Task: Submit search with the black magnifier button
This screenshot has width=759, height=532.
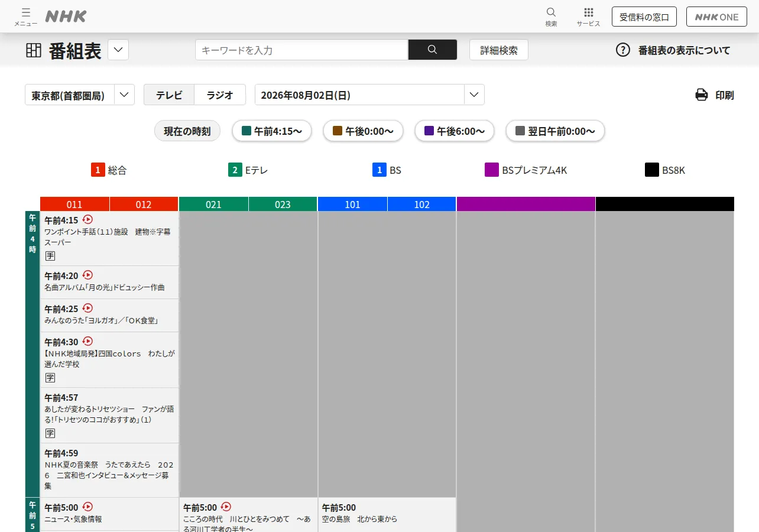Action: (x=433, y=50)
